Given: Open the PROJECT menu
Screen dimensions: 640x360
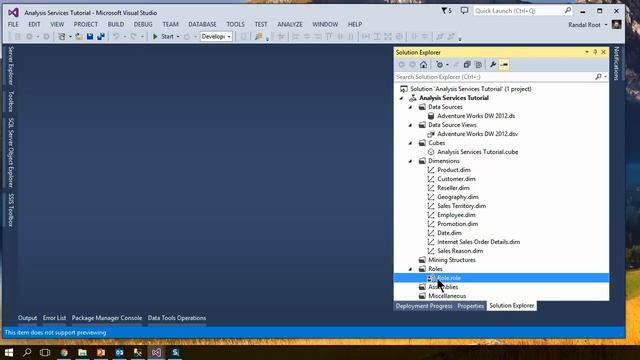Looking at the screenshot, I should point(86,24).
